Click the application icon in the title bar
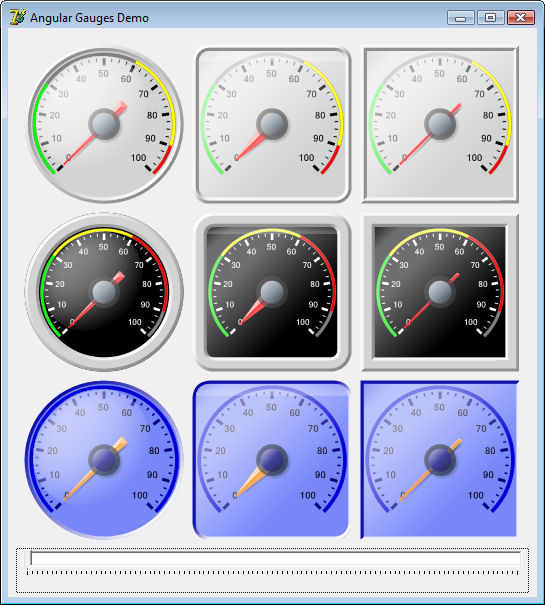Screen dimensions: 545x605 pos(17,17)
